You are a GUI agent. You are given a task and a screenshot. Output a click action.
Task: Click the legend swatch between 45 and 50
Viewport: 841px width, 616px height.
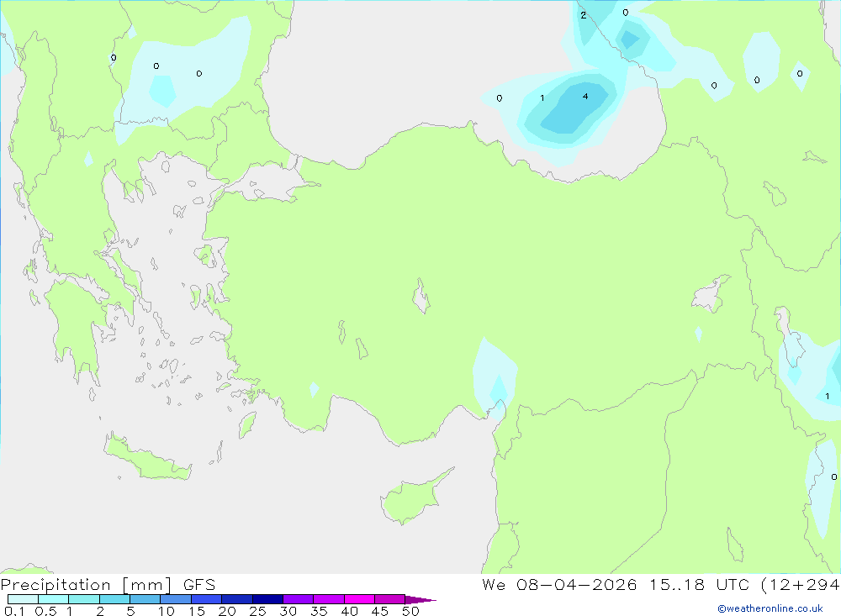click(x=390, y=599)
